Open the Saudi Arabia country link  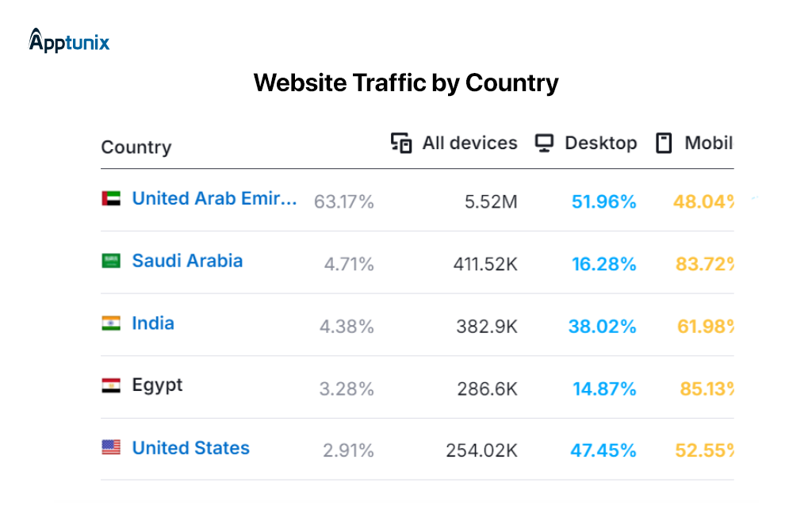coord(187,261)
